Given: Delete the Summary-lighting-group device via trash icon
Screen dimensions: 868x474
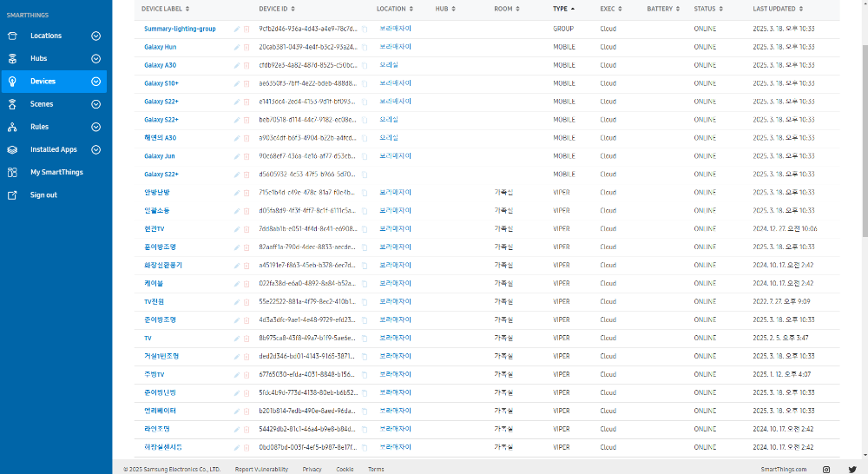Looking at the screenshot, I should coord(247,30).
